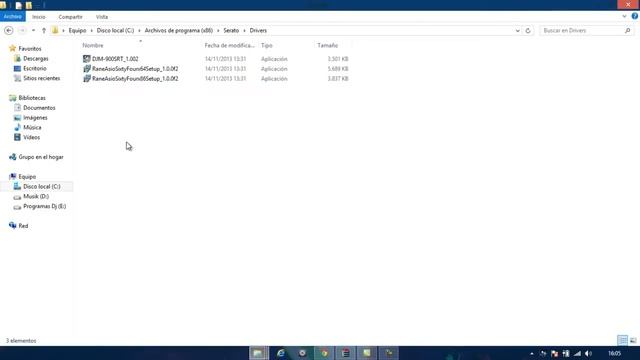The height and width of the screenshot is (360, 640).
Task: Open the Archivo menu
Action: point(13,17)
